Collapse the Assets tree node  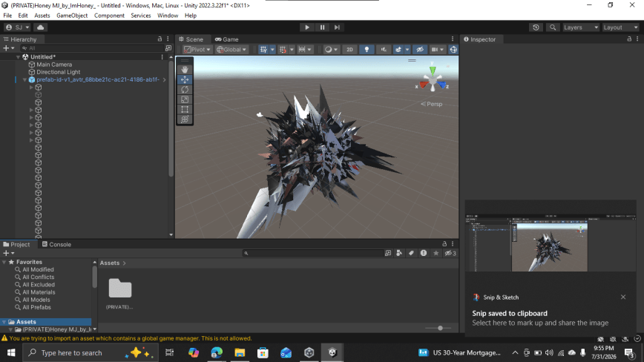(x=4, y=322)
